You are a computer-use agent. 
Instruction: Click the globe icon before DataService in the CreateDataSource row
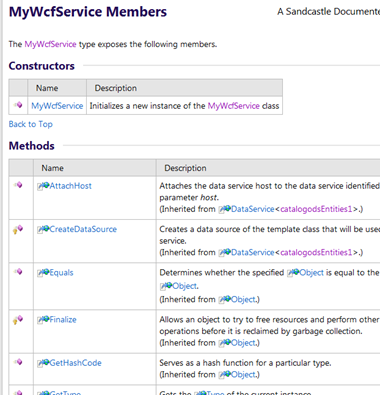(225, 253)
